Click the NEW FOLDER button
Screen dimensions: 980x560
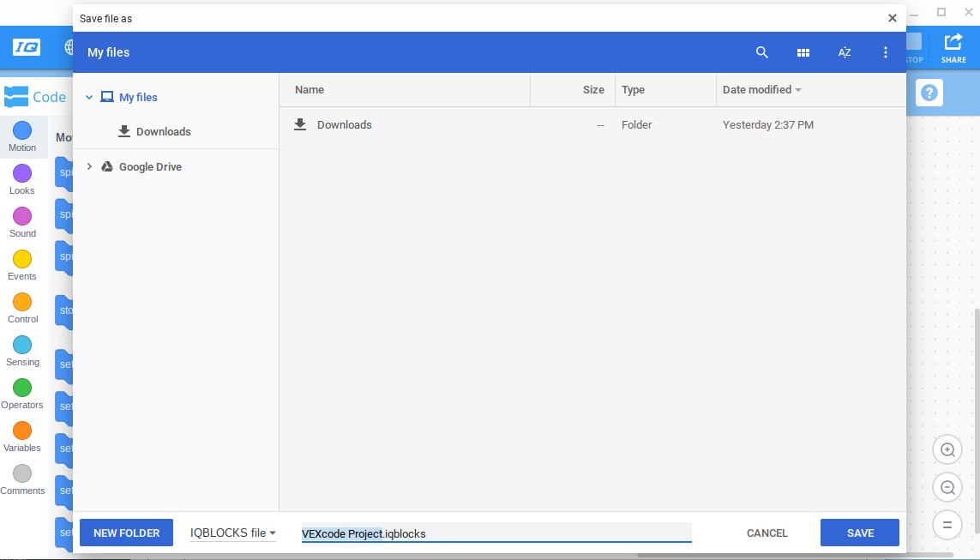point(126,533)
